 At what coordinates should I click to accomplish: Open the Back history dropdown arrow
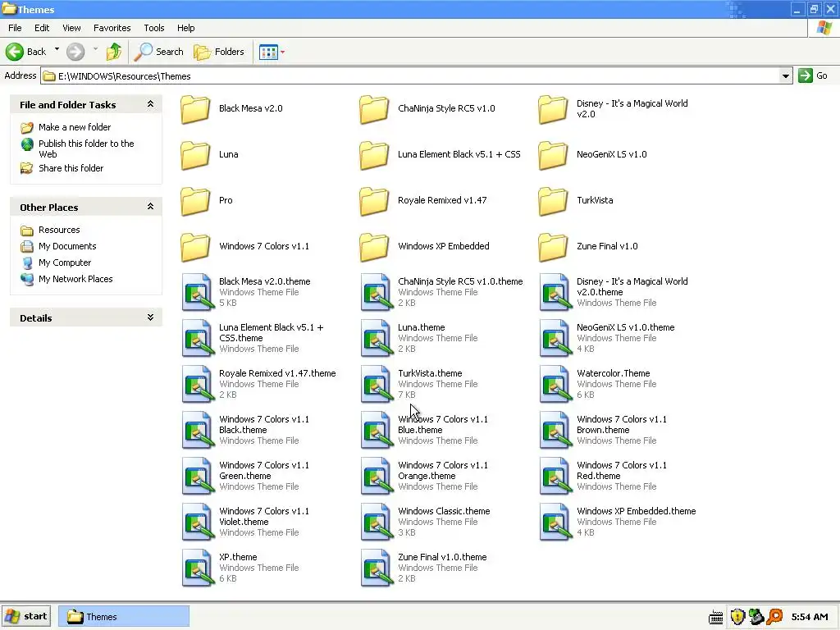coord(57,50)
